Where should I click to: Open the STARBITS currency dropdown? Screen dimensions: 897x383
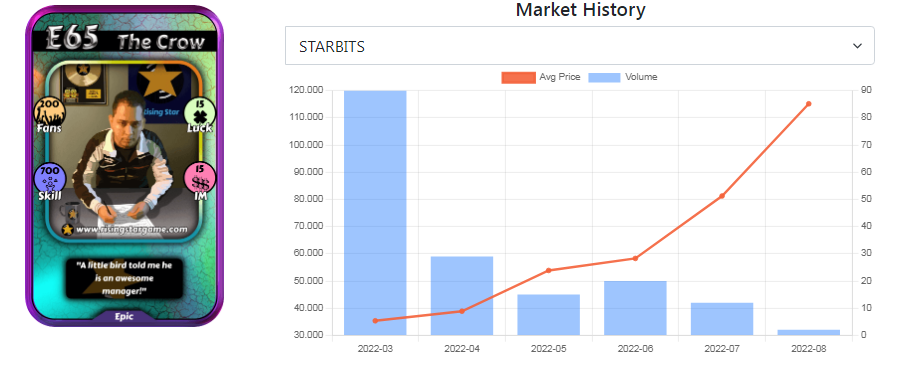(580, 46)
